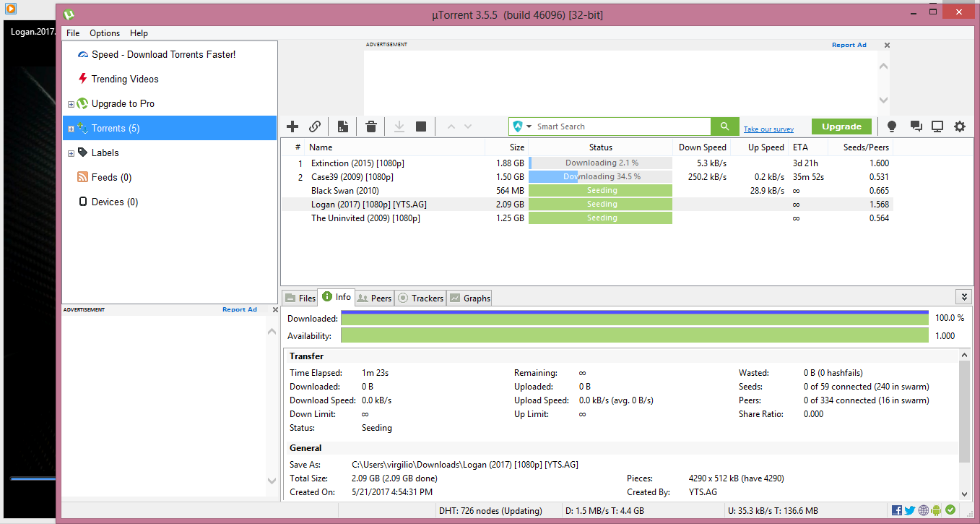Click the Add Torrent from URL link icon
980x524 pixels.
coord(315,126)
